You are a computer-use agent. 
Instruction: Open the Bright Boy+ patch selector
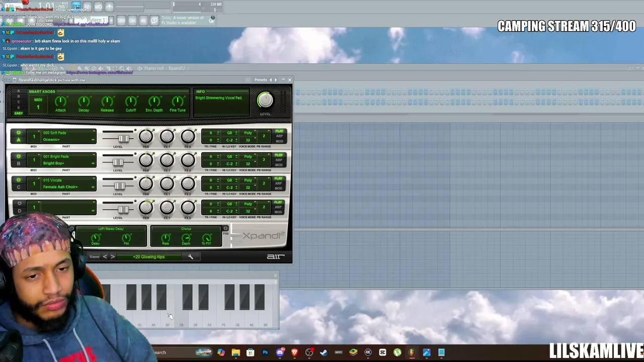coord(68,163)
